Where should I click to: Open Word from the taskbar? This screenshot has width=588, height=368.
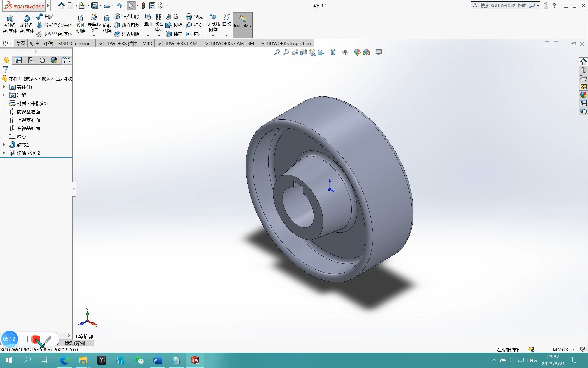[157, 360]
